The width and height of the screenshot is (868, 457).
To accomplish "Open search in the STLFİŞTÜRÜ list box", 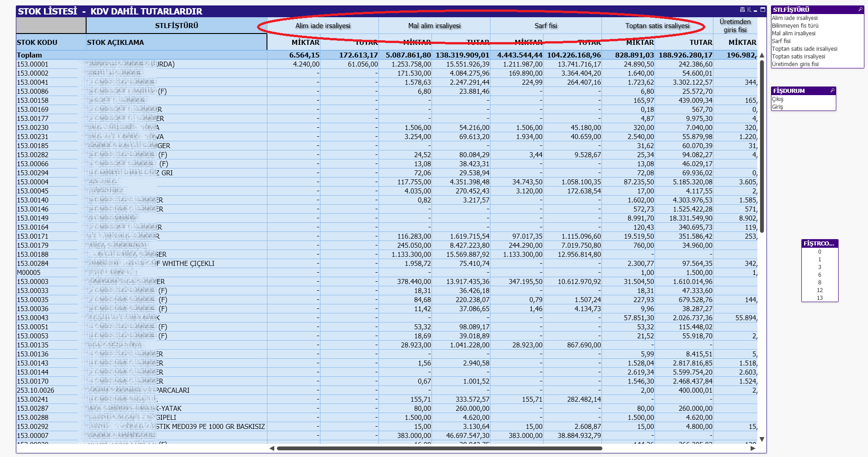I will [x=860, y=10].
